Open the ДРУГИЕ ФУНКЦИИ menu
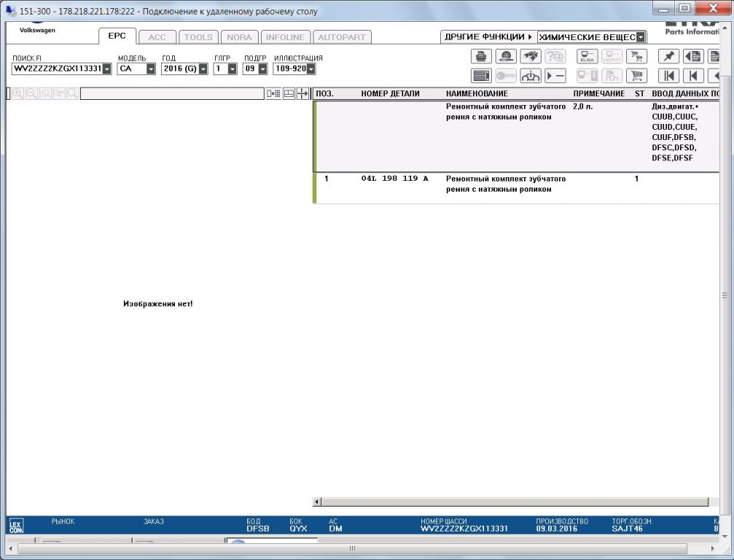Image resolution: width=734 pixels, height=560 pixels. 488,36
